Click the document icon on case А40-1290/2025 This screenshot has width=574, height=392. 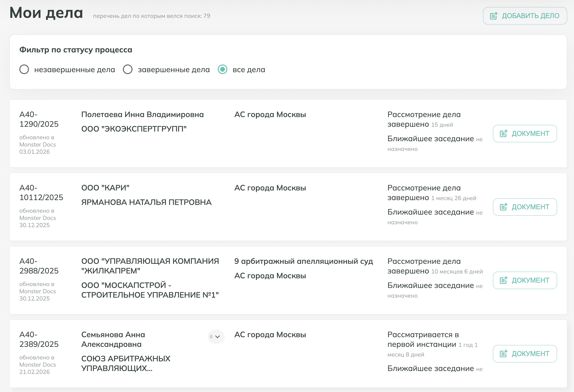(x=504, y=133)
